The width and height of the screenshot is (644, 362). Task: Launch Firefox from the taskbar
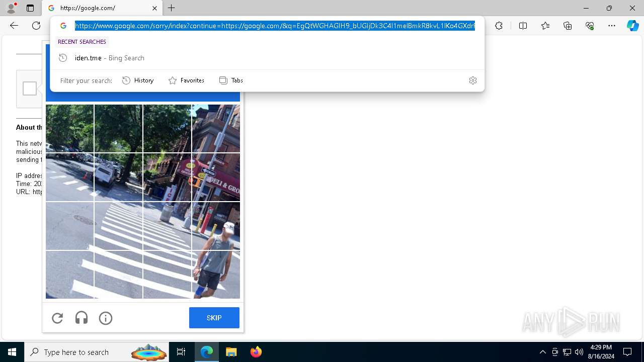coord(256,352)
